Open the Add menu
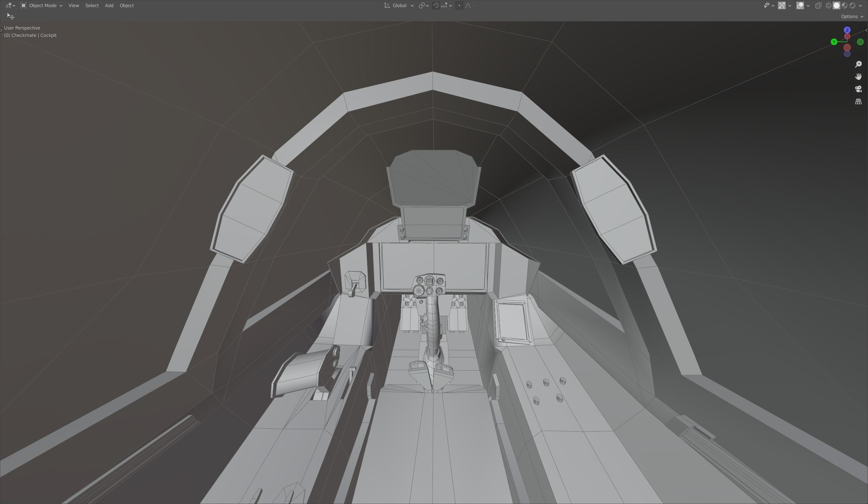 (109, 5)
